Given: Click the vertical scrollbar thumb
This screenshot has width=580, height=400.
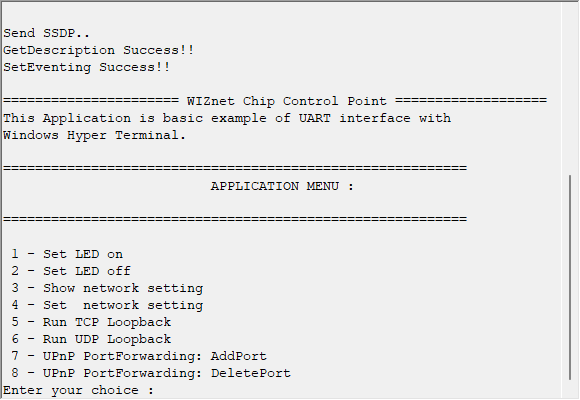Looking at the screenshot, I should click(570, 277).
